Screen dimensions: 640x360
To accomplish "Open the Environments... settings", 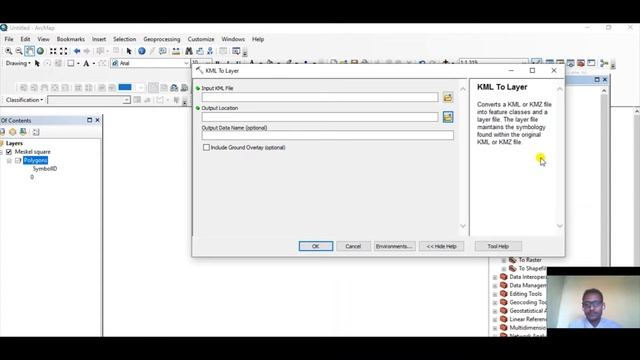I will [394, 246].
